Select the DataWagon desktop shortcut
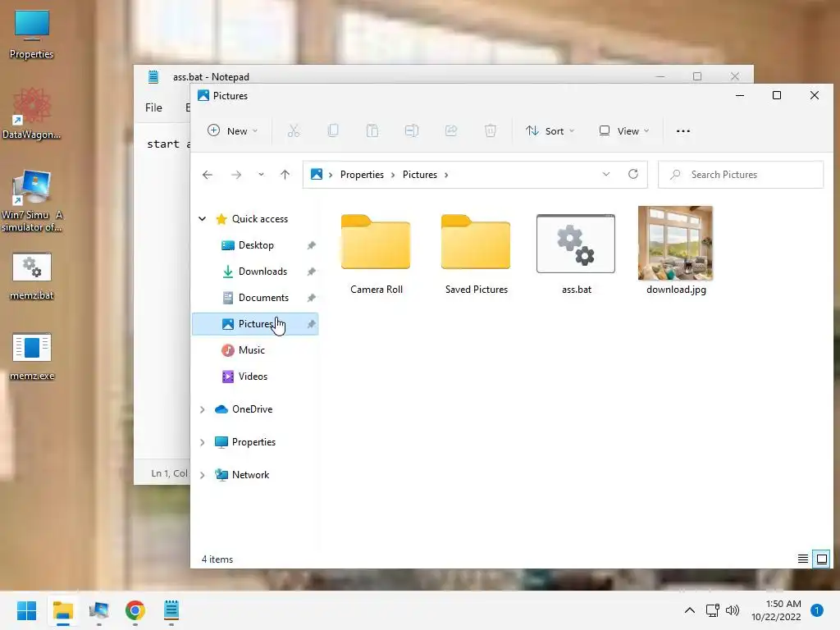840x630 pixels. [x=32, y=114]
